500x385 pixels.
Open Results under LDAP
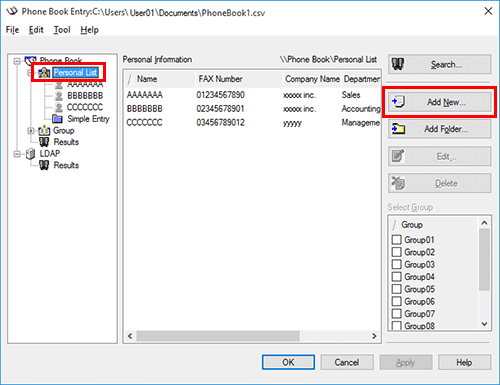pyautogui.click(x=66, y=165)
